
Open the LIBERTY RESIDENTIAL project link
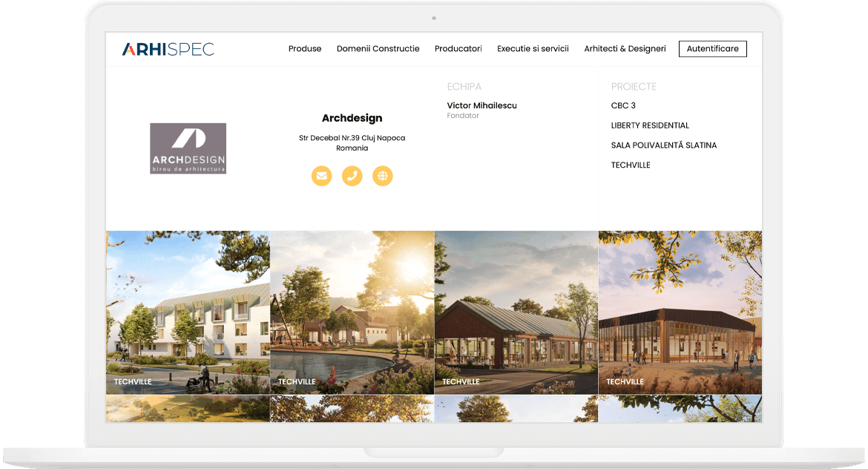(x=650, y=126)
